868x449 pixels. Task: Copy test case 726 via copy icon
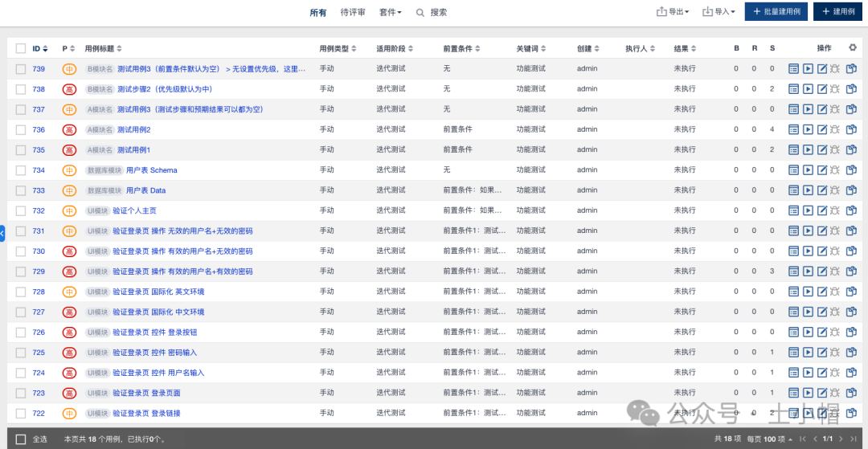point(851,332)
